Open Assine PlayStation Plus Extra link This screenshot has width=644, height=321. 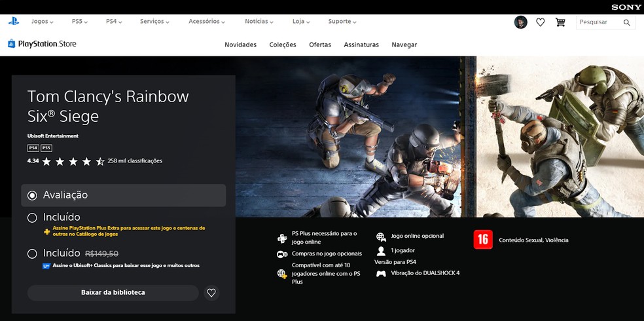pos(129,231)
